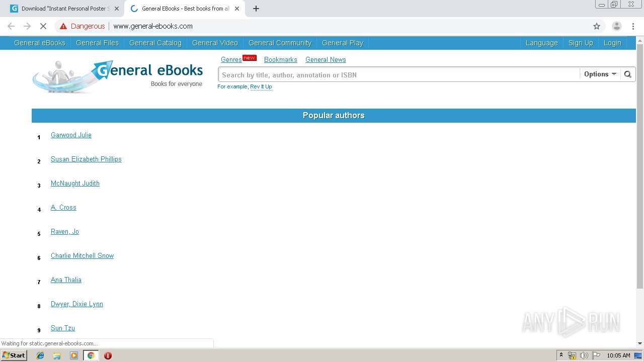
Task: Bookmark this page with the star icon
Action: tap(597, 26)
